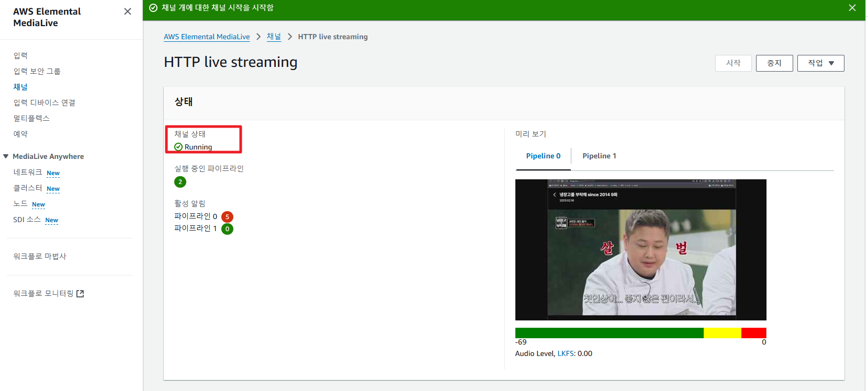Open 노드 under MediaLive Anywhere
The height and width of the screenshot is (391, 868).
(20, 204)
